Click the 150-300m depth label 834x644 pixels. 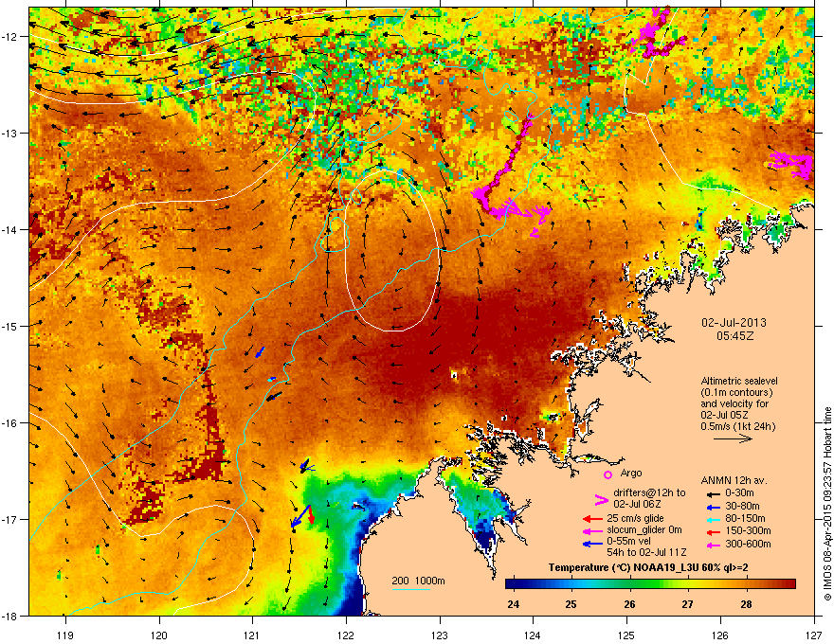[x=748, y=530]
